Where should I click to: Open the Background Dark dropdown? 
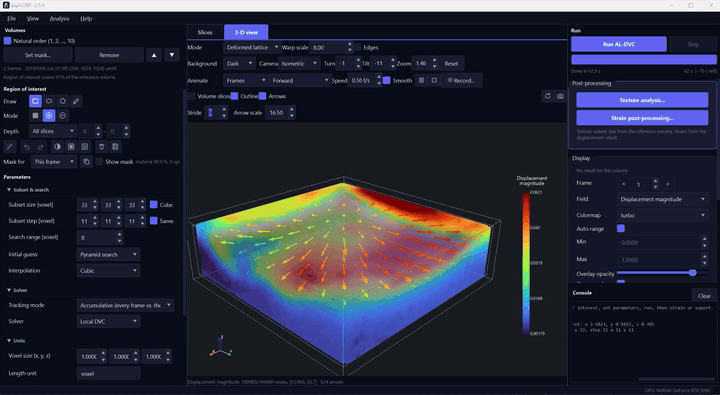tap(240, 63)
